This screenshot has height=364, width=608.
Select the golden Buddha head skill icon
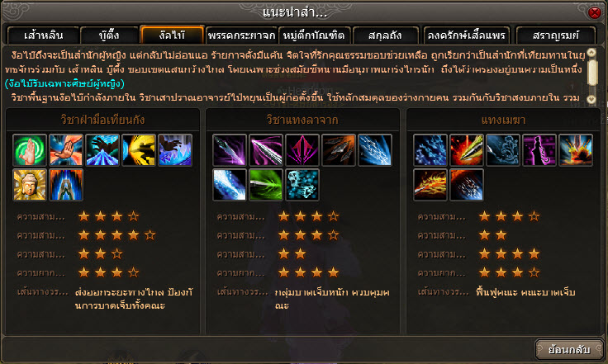pos(30,185)
